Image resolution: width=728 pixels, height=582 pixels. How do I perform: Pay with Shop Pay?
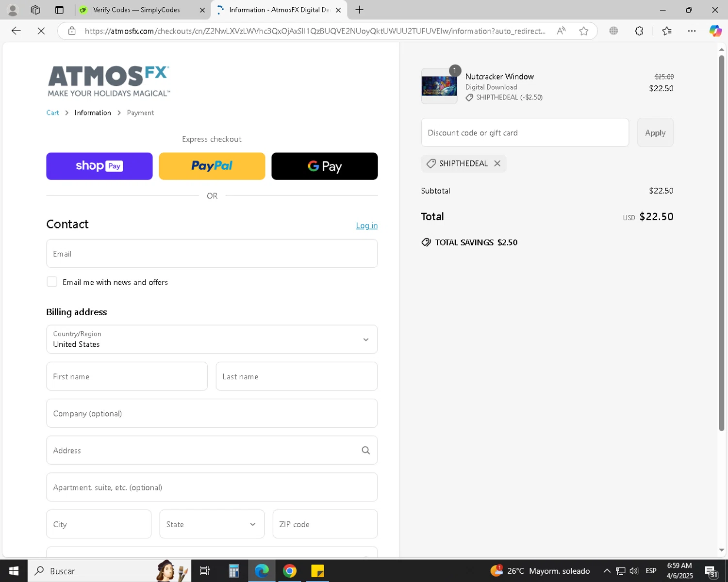point(99,166)
